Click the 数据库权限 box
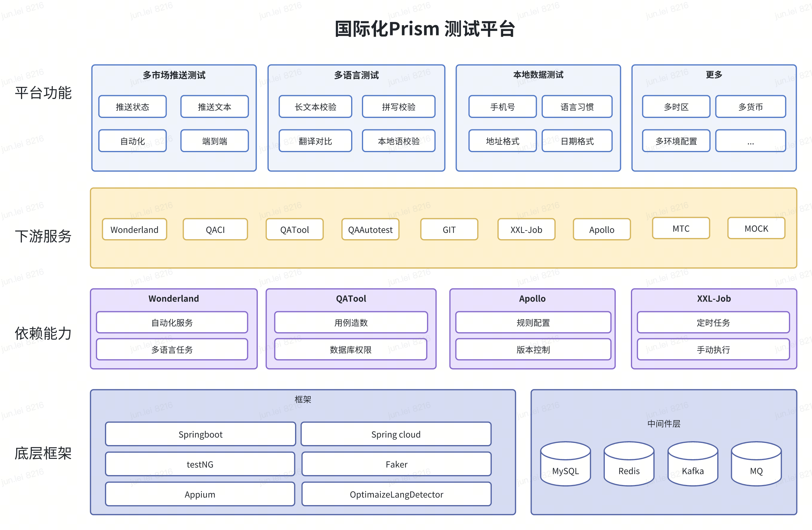The width and height of the screenshot is (812, 530). (351, 349)
